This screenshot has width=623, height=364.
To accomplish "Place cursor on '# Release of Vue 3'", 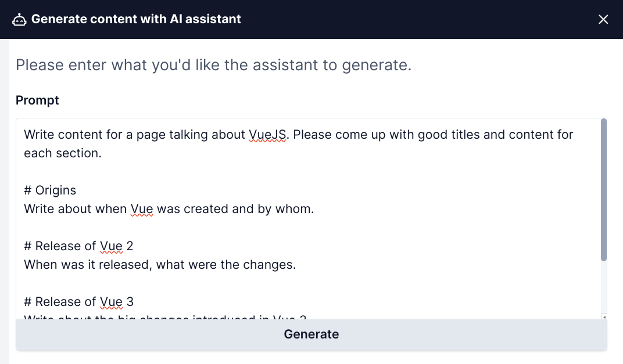I will click(x=78, y=302).
